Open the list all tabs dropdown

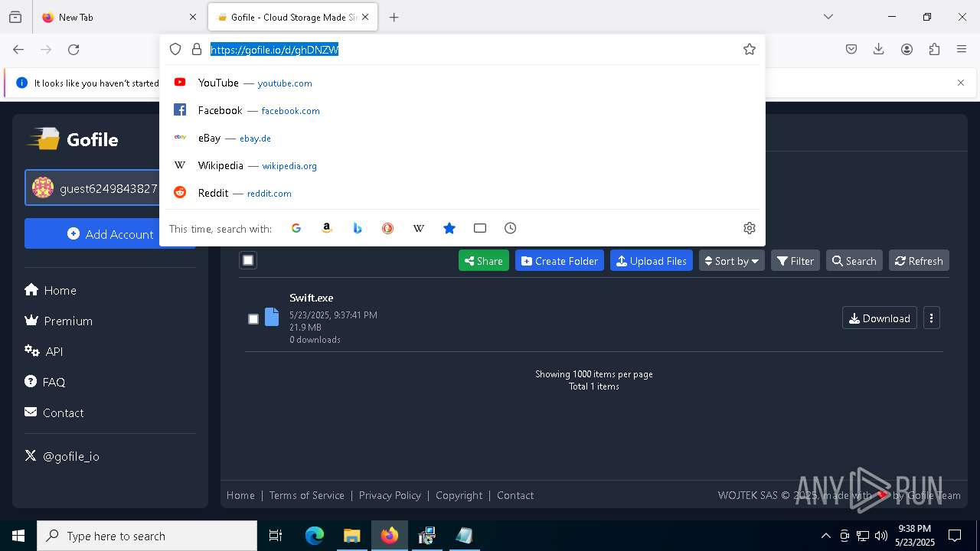(x=828, y=17)
